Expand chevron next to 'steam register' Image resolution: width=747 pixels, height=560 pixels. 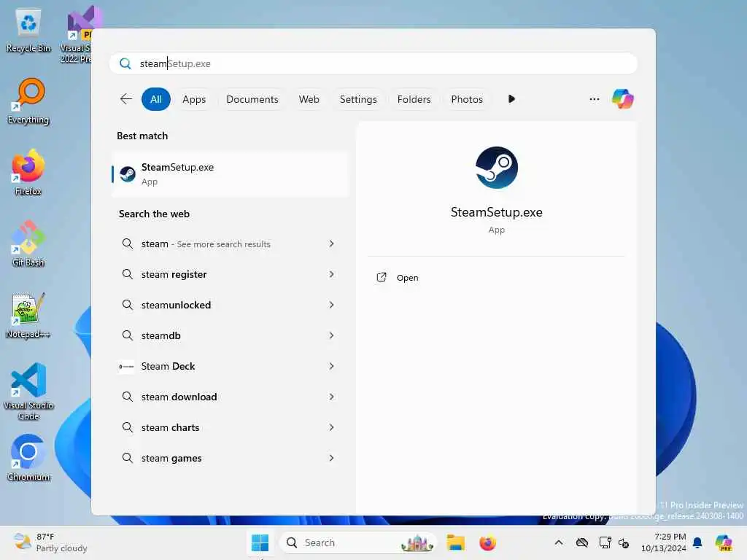332,274
